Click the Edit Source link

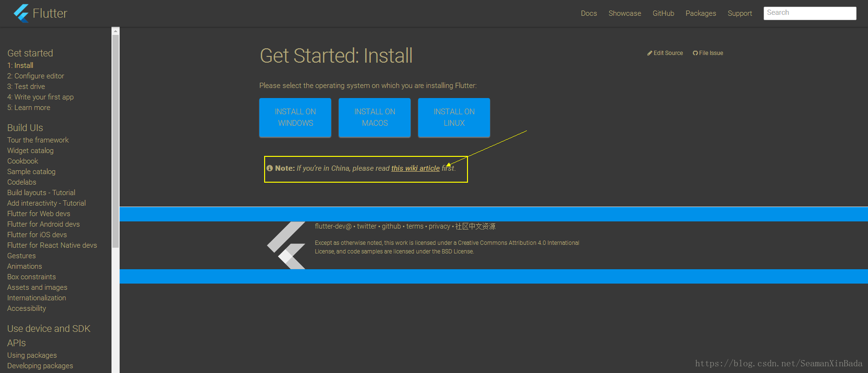(666, 53)
